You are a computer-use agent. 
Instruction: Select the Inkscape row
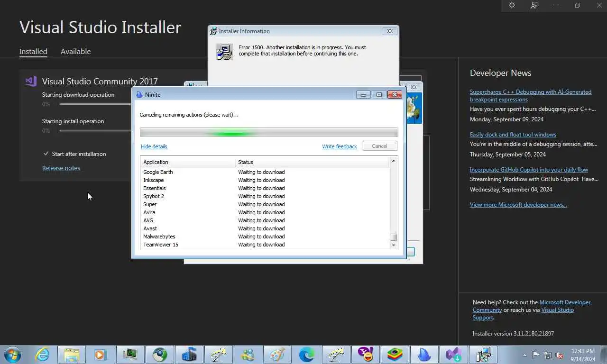tap(265, 180)
